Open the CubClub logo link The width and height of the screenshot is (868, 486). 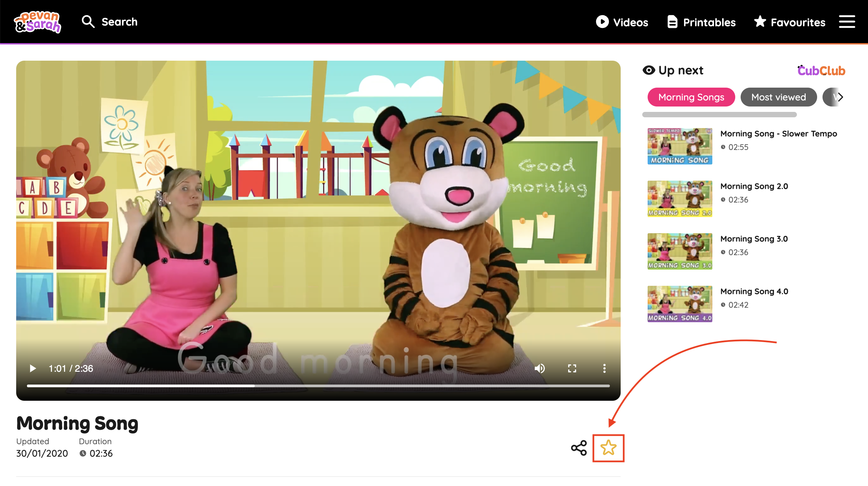pyautogui.click(x=821, y=70)
